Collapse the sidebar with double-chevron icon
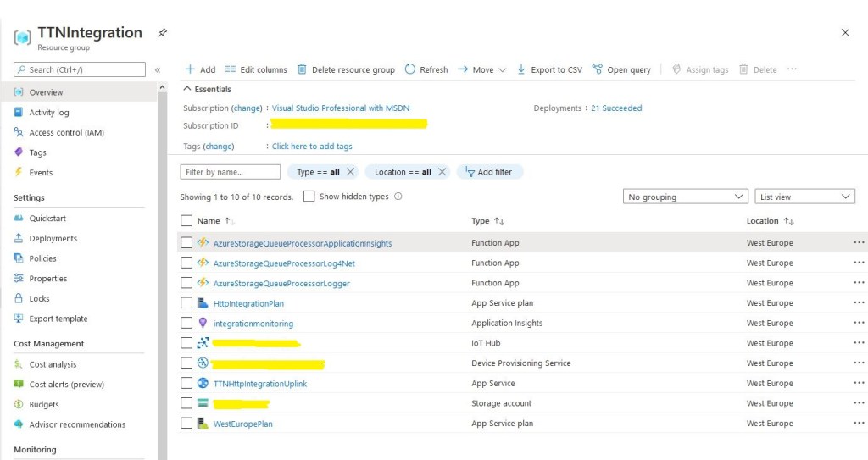This screenshot has width=868, height=460. [157, 69]
